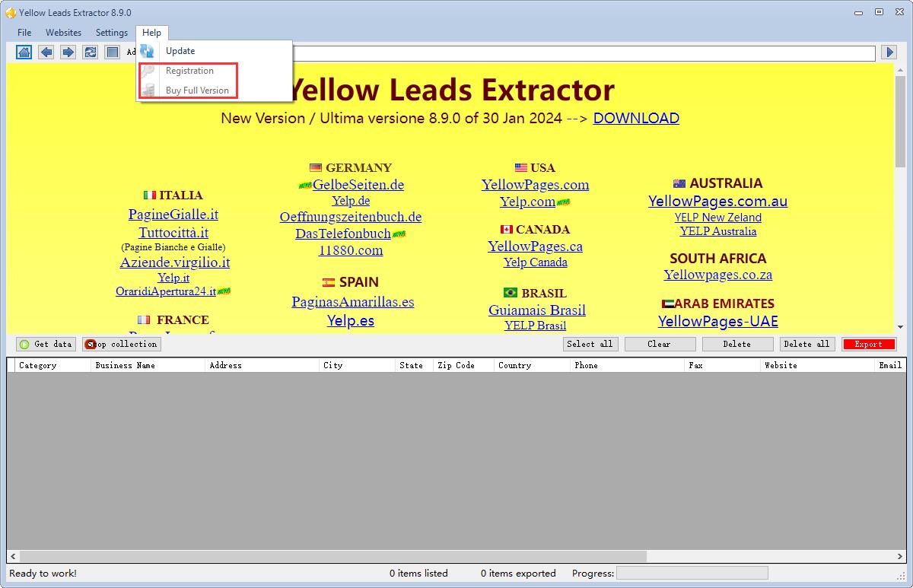Open the Yelp.de link
The height and width of the screenshot is (588, 913).
pos(351,201)
